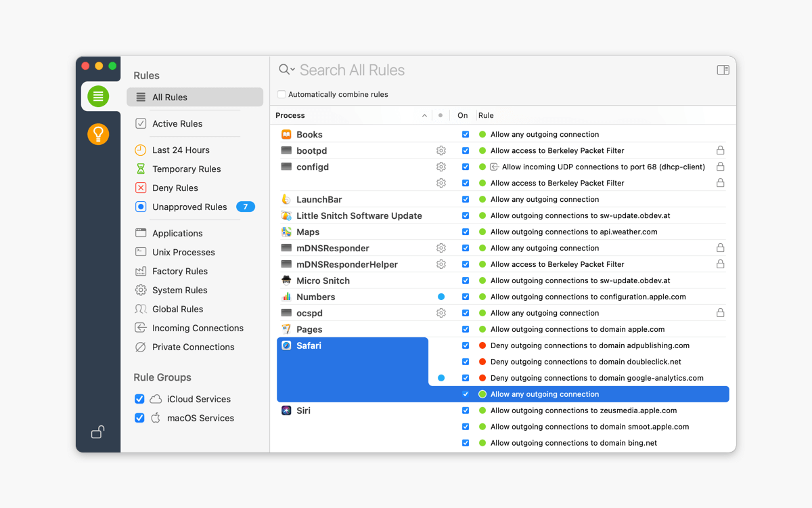Click the On column header
Screen dimensions: 812x508
tap(463, 115)
